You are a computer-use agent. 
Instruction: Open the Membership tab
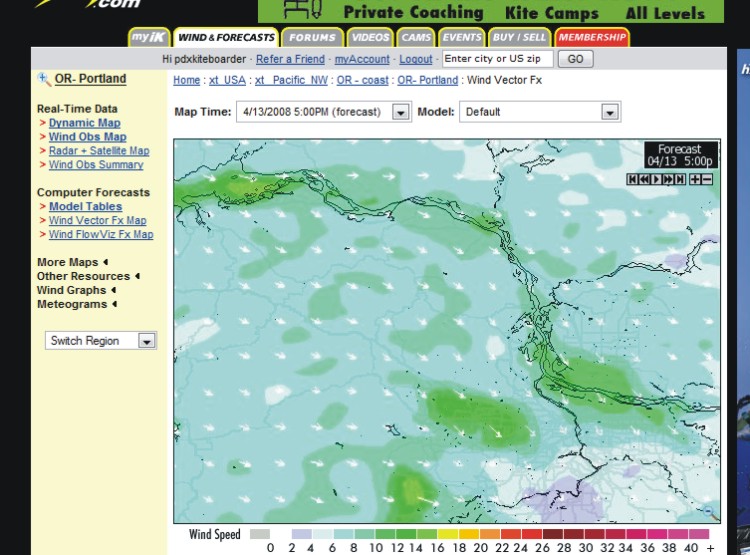[x=592, y=38]
